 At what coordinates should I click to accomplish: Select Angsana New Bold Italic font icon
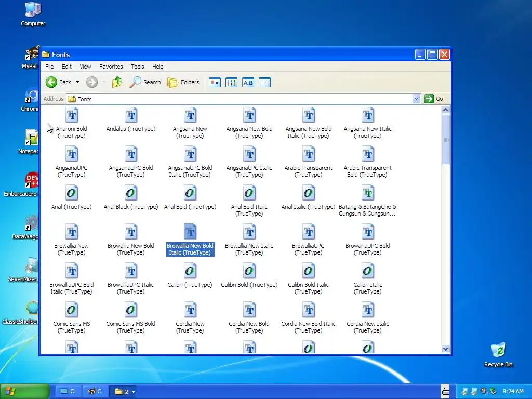[x=309, y=115]
